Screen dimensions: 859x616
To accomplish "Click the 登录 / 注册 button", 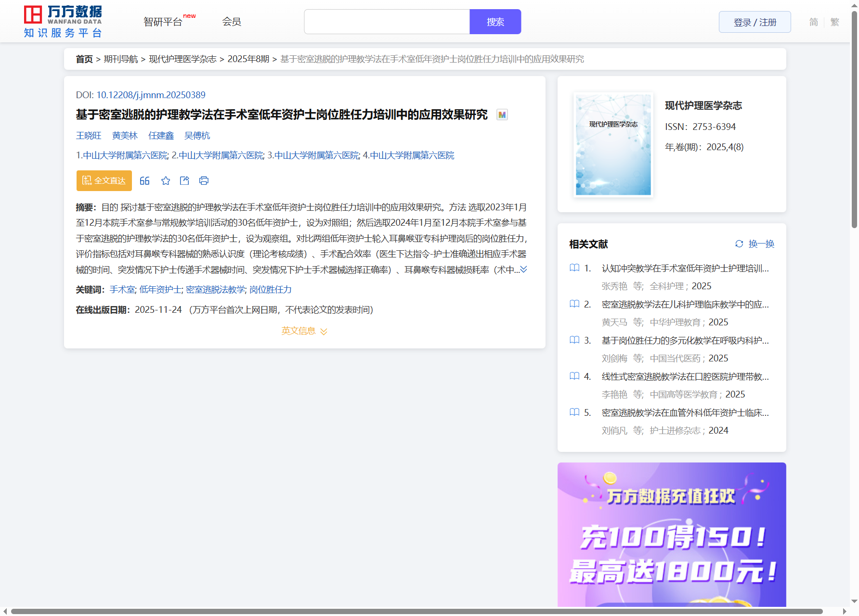I will point(755,22).
